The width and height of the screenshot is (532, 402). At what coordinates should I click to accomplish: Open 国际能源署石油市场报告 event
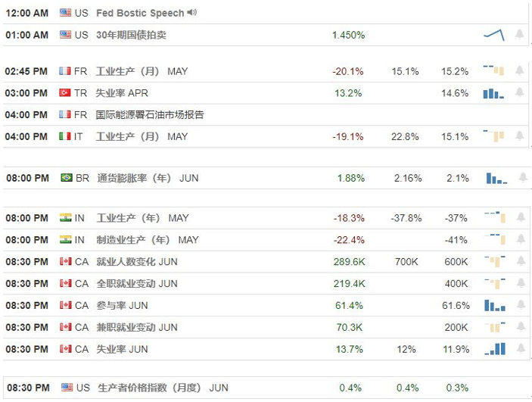pyautogui.click(x=150, y=115)
